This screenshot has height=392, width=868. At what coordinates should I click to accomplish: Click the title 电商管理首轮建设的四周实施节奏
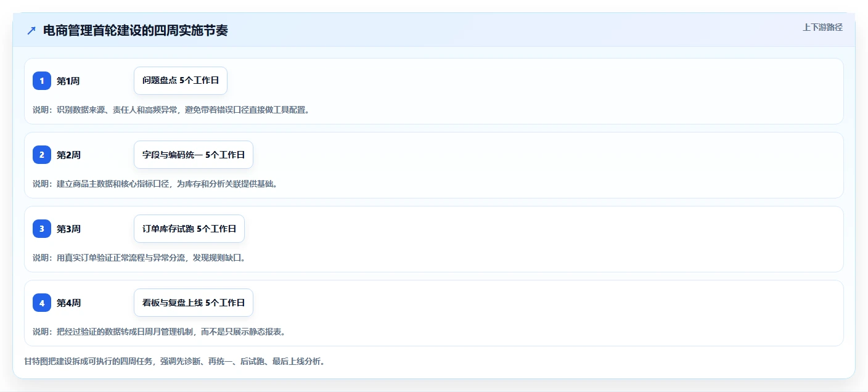pyautogui.click(x=136, y=30)
